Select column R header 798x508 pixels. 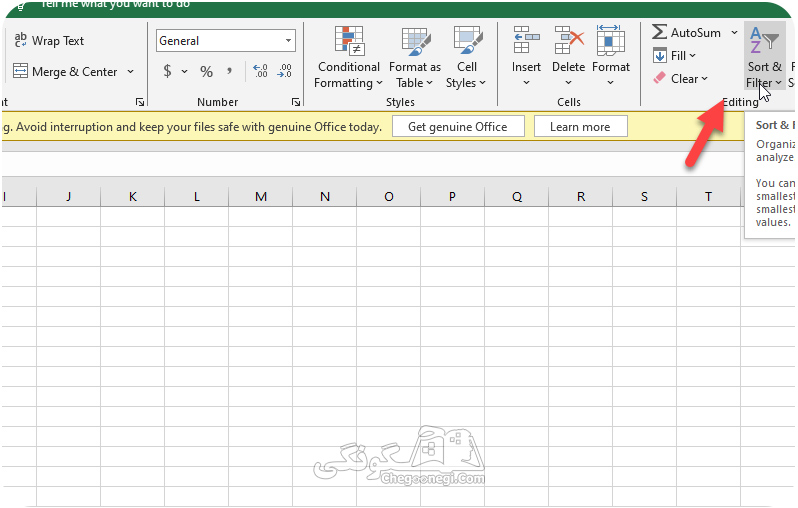(x=581, y=197)
